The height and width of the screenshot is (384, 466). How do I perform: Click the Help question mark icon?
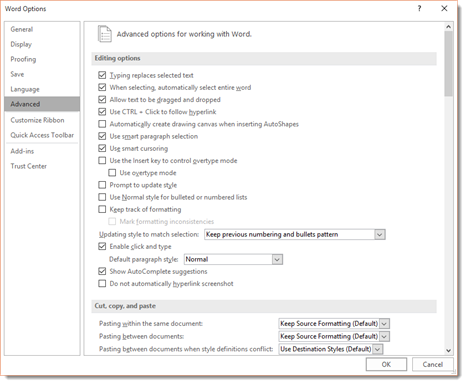pyautogui.click(x=419, y=9)
